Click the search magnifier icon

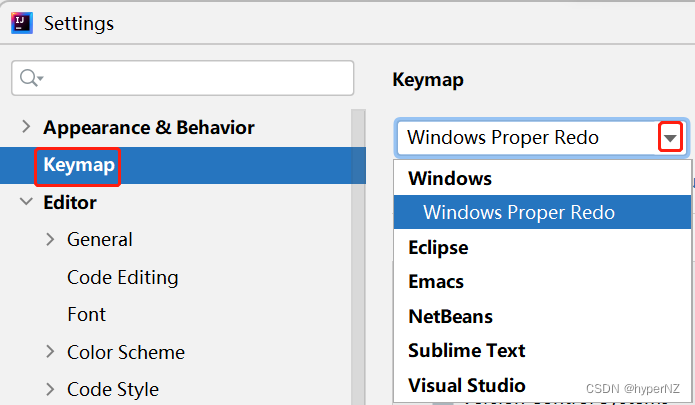click(x=31, y=78)
